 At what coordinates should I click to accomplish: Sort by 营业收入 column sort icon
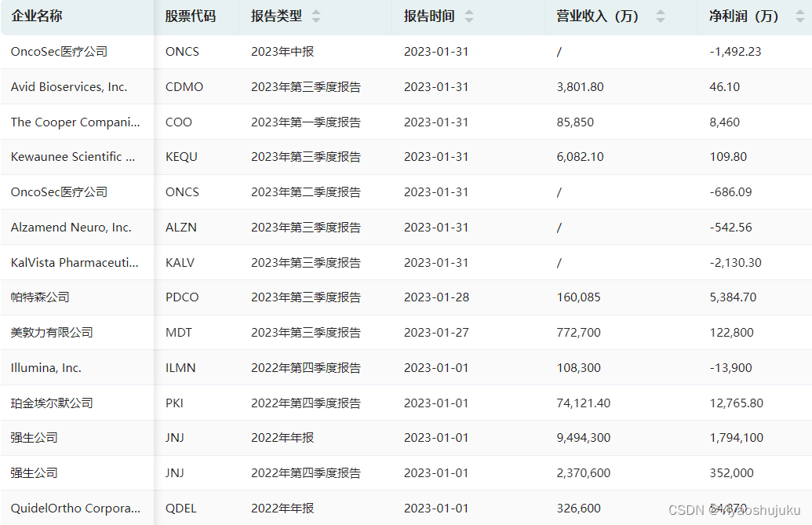click(x=661, y=16)
